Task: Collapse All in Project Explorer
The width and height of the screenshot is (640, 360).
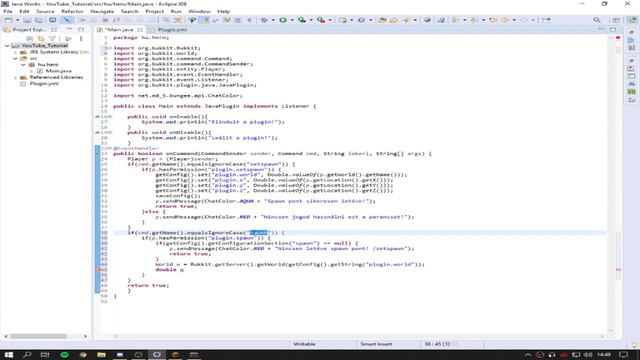Action: (30, 38)
